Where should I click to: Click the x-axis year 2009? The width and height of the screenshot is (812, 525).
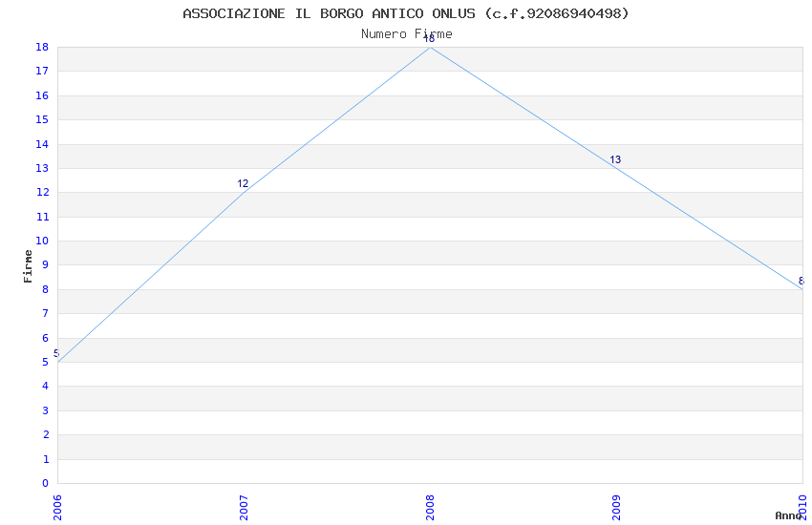tap(616, 508)
